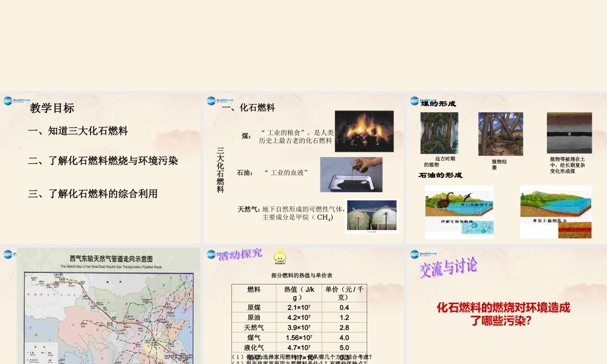Viewport: 607px width, 364px height.
Task: Click the caption 植物枯萎
Action: pyautogui.click(x=499, y=164)
